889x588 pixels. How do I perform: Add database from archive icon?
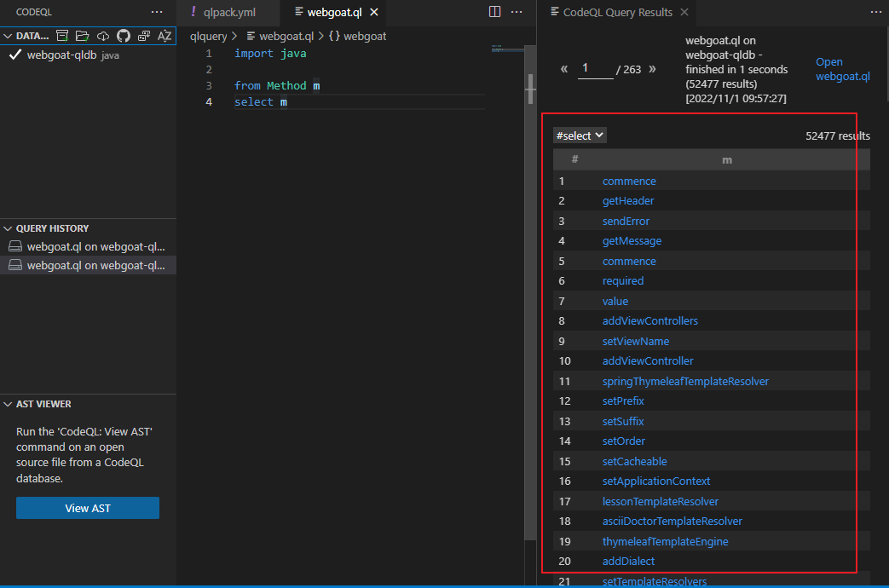click(x=62, y=36)
